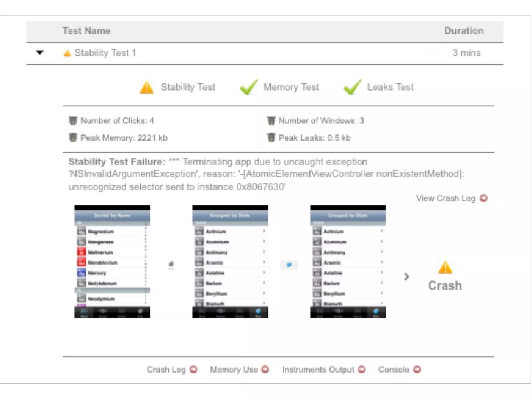Viewport: 532px width, 399px height.
Task: Open the Memory Use report link
Action: coord(234,369)
